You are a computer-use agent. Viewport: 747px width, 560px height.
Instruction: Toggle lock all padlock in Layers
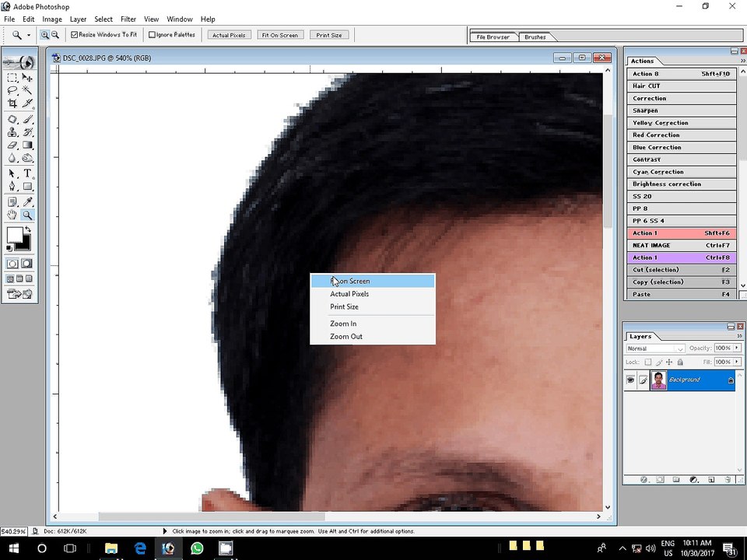coord(680,362)
